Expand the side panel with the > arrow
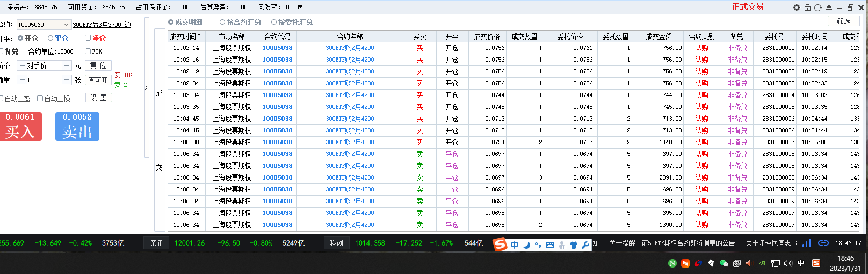The width and height of the screenshot is (868, 274). click(146, 87)
